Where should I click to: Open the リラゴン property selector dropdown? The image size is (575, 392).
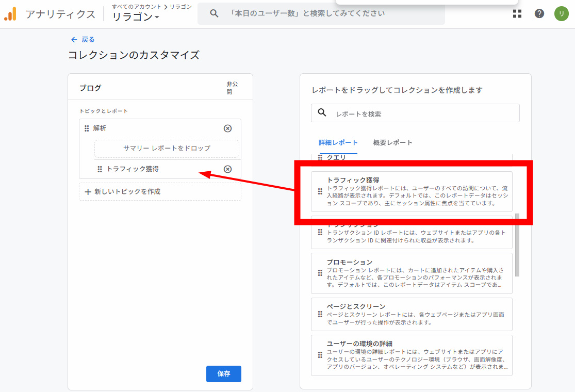click(x=136, y=17)
